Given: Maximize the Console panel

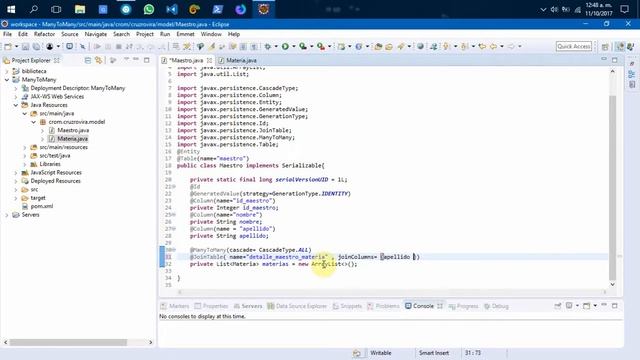Looking at the screenshot, I should click(x=614, y=306).
